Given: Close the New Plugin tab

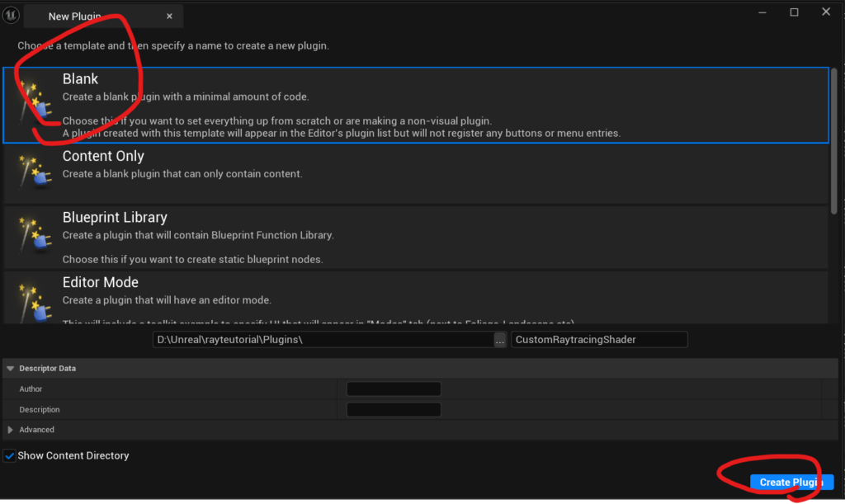Looking at the screenshot, I should point(169,16).
